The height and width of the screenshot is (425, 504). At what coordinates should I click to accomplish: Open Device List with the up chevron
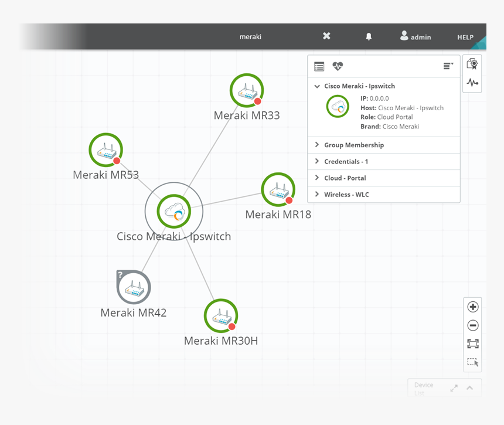pos(469,388)
